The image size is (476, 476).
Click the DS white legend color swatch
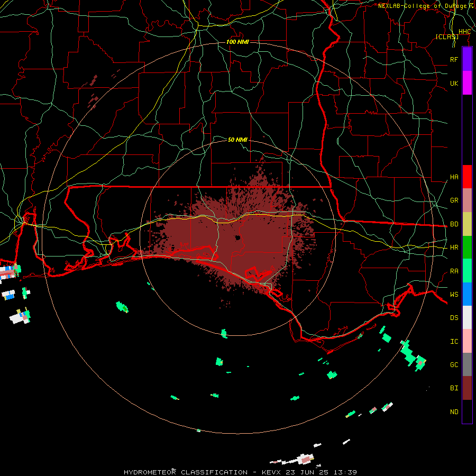467,317
